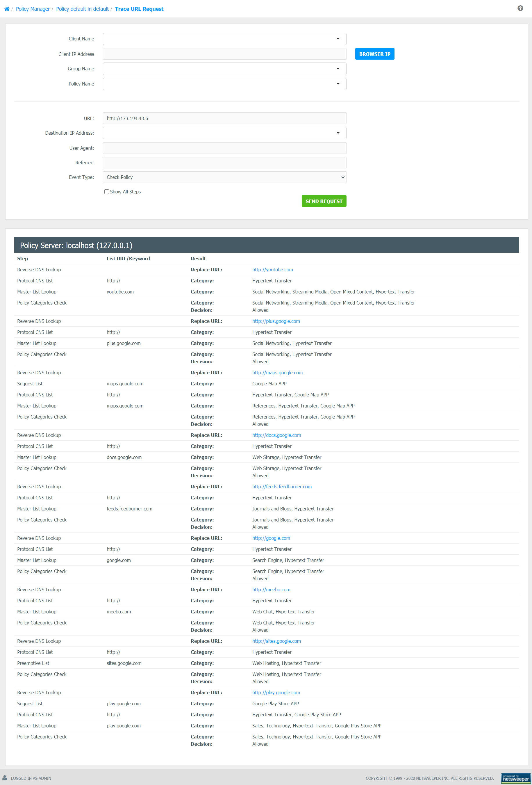Open the http://plus.google.com link
The height and width of the screenshot is (785, 532).
coord(276,321)
